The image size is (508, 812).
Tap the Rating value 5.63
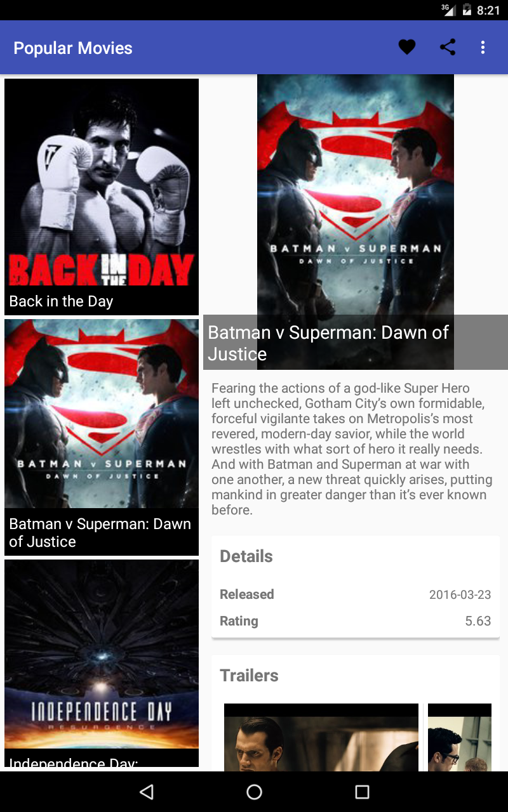(478, 621)
